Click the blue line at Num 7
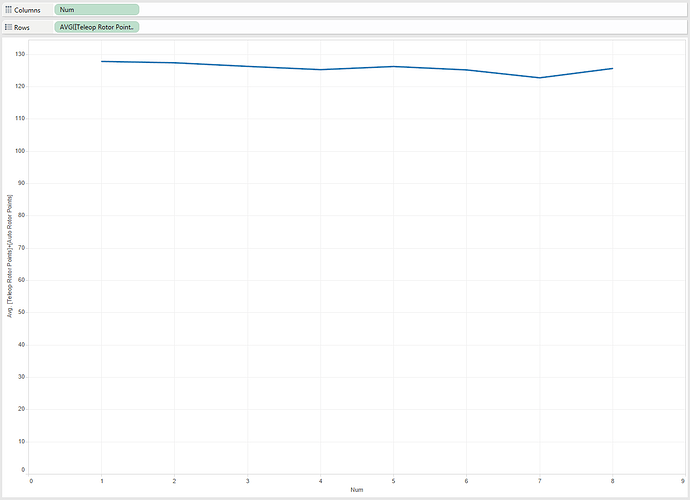 click(540, 78)
